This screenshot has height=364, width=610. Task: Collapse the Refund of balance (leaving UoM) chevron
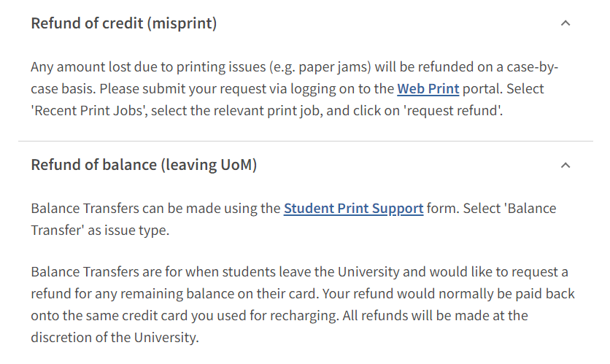pos(565,166)
